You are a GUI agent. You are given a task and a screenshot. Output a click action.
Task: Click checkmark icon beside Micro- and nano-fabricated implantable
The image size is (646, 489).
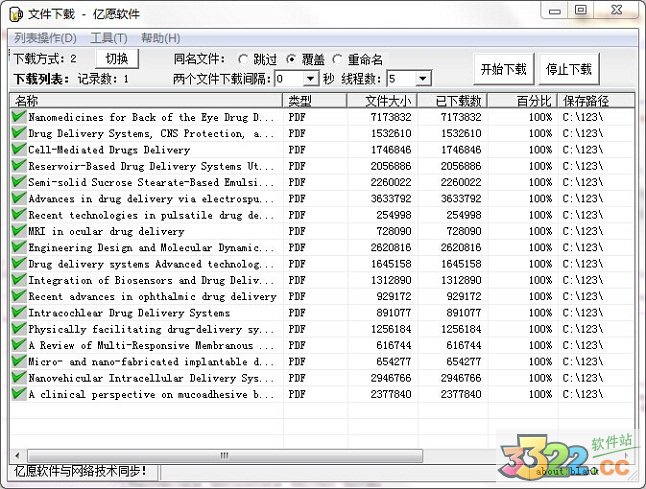click(x=19, y=361)
